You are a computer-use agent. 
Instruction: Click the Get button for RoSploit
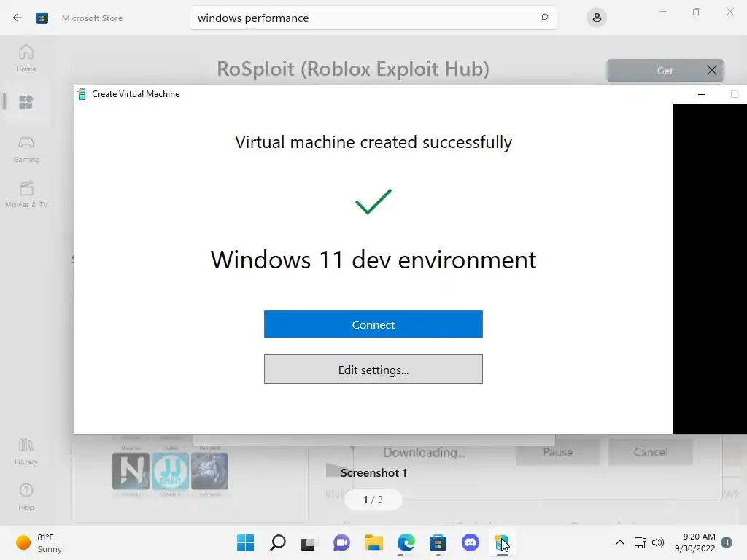point(665,71)
